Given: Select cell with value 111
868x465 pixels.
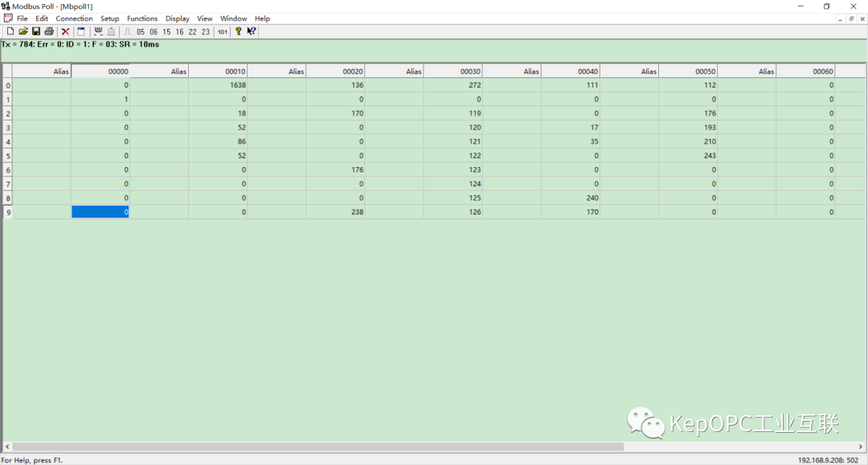Looking at the screenshot, I should tap(571, 85).
